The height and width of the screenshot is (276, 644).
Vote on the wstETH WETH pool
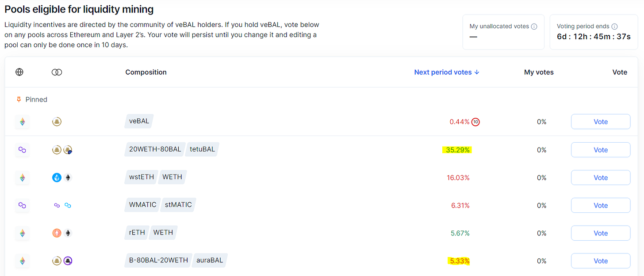click(601, 178)
